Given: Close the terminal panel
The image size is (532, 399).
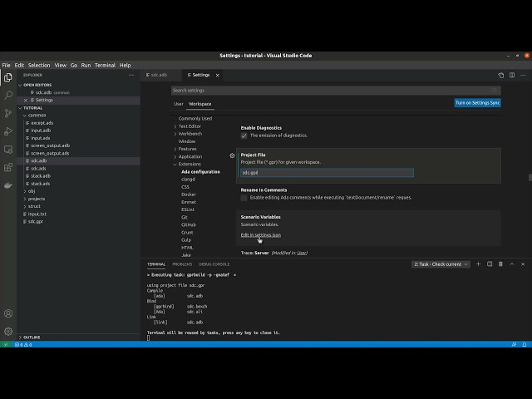Looking at the screenshot, I should click(523, 264).
